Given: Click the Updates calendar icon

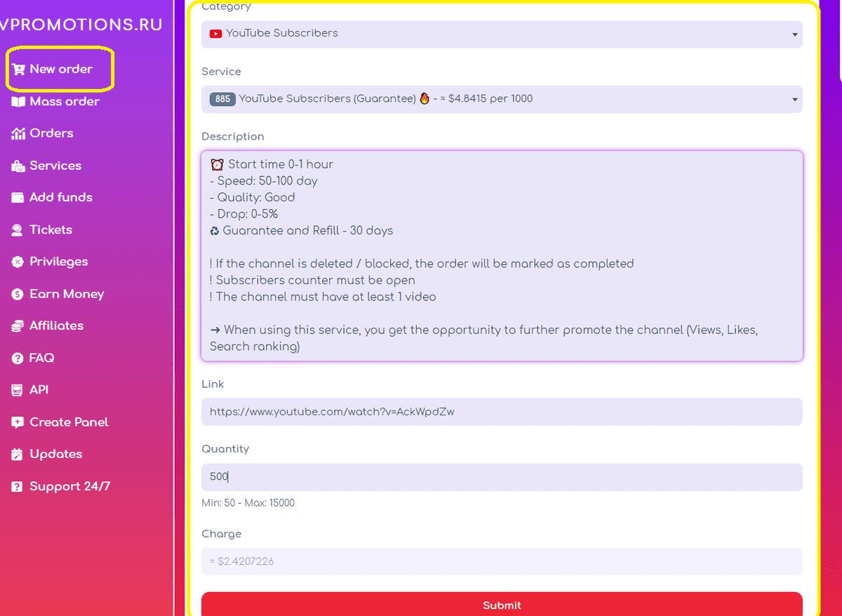Looking at the screenshot, I should [18, 455].
